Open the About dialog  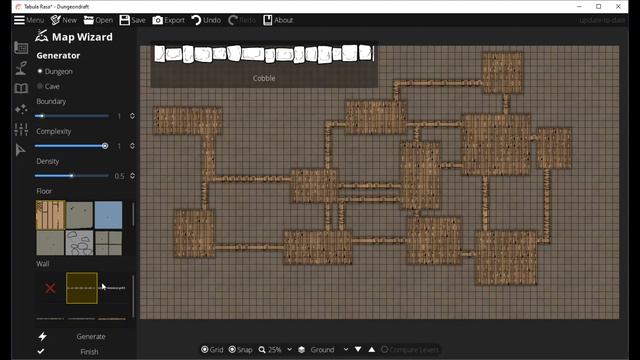pyautogui.click(x=278, y=20)
